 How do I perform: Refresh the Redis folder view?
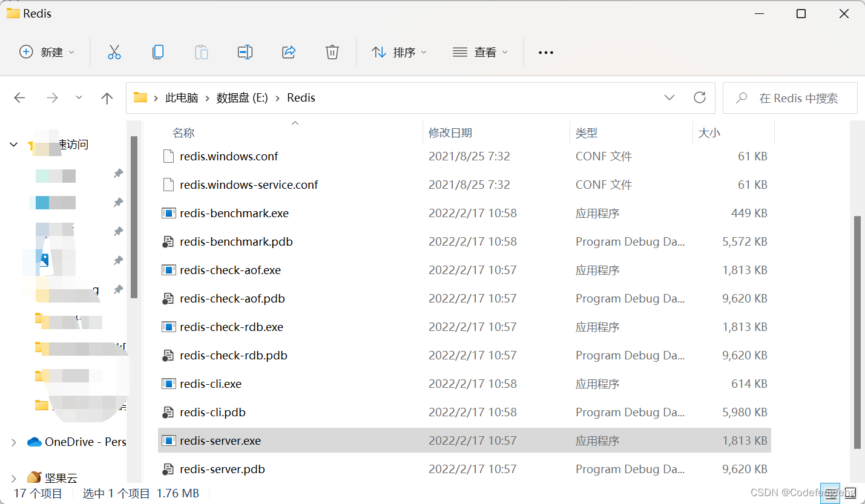click(x=700, y=97)
